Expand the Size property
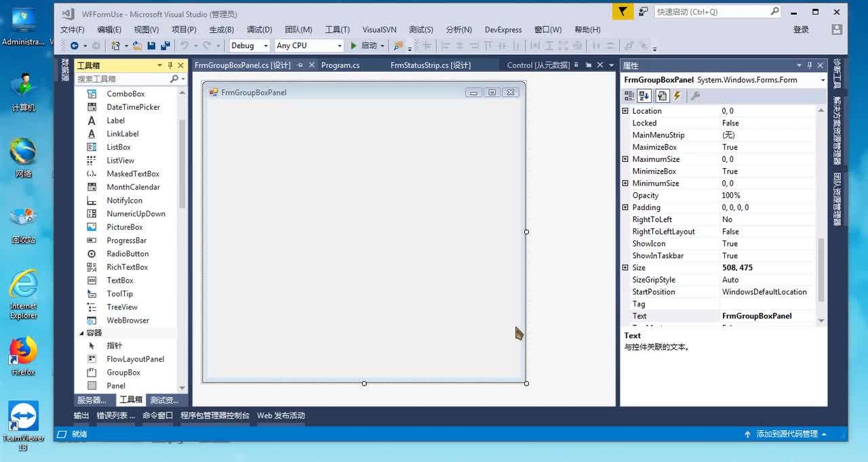 (625, 268)
